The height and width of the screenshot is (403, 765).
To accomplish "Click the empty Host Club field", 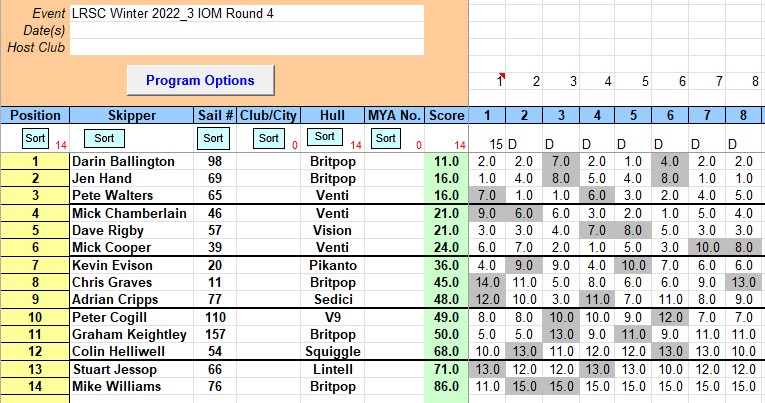I will pos(246,46).
